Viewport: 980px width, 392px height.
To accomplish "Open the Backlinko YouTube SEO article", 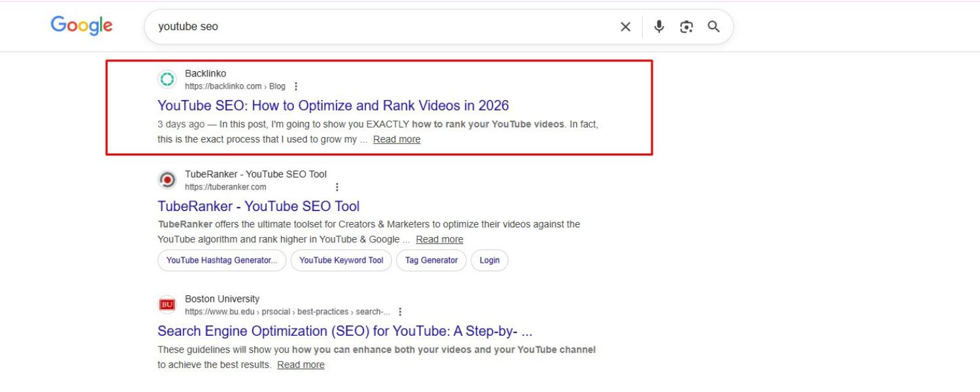I will click(x=333, y=105).
